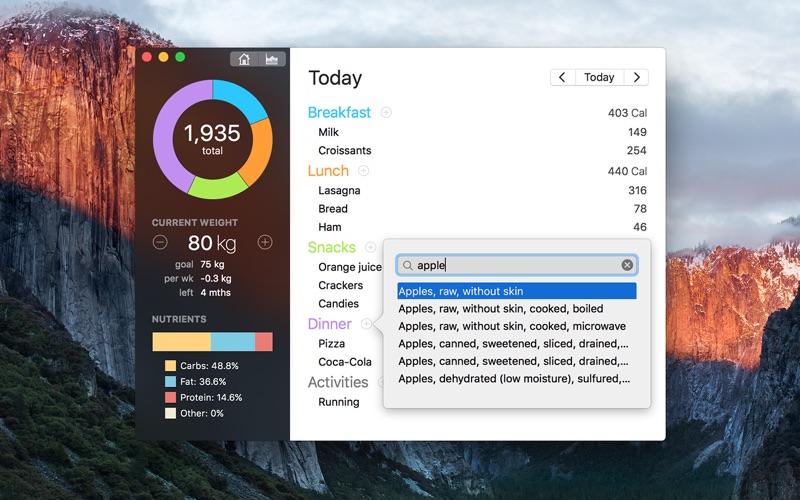The image size is (800, 500).
Task: Decrease current weight with minus button
Action: click(160, 242)
